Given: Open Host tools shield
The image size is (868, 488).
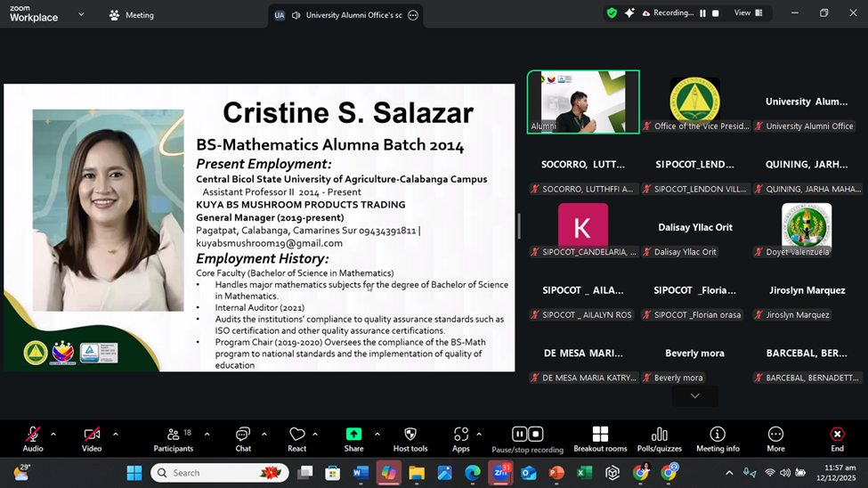Looking at the screenshot, I should (x=410, y=436).
